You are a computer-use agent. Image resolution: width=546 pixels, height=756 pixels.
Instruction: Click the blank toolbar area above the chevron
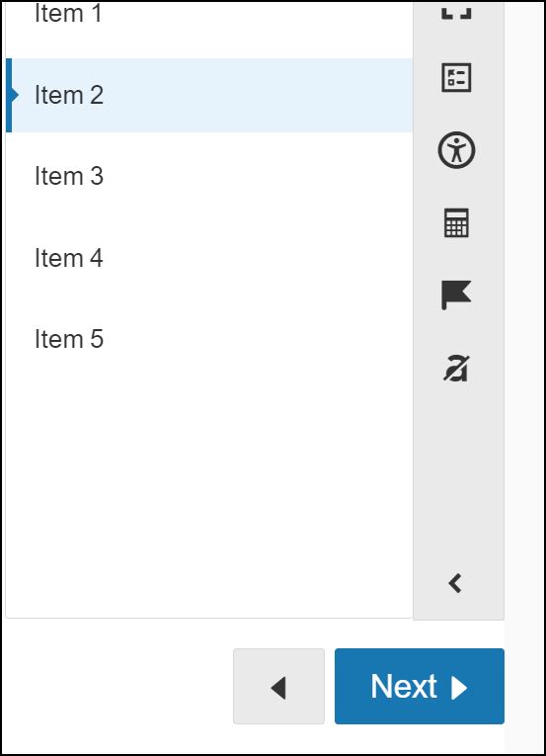pyautogui.click(x=458, y=472)
